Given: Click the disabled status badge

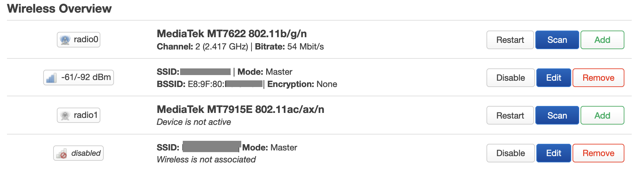Looking at the screenshot, I should click(x=78, y=153).
